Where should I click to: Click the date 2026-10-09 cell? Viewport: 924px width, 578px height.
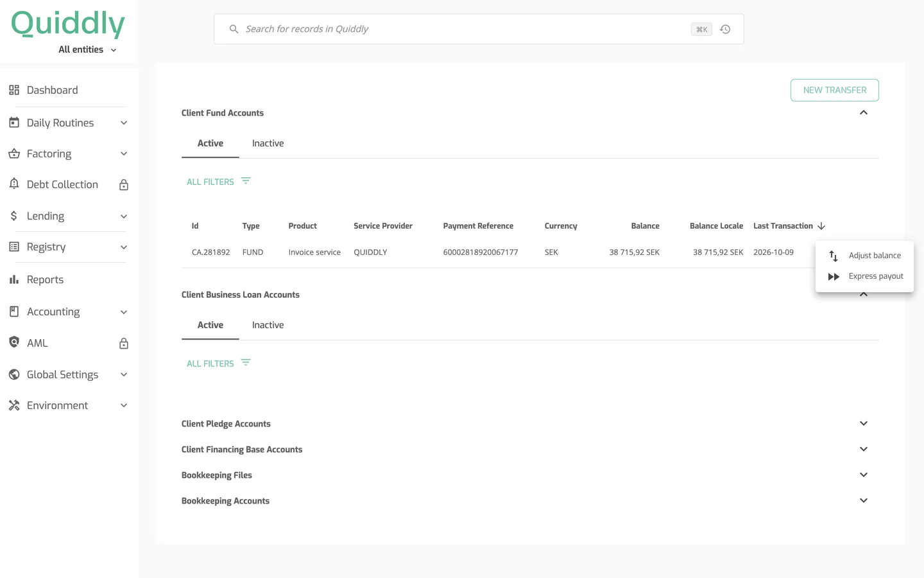773,252
